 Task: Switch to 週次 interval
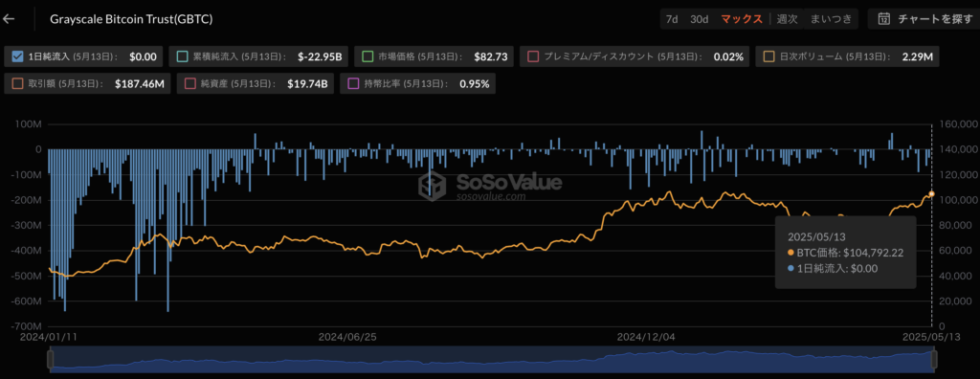click(787, 19)
